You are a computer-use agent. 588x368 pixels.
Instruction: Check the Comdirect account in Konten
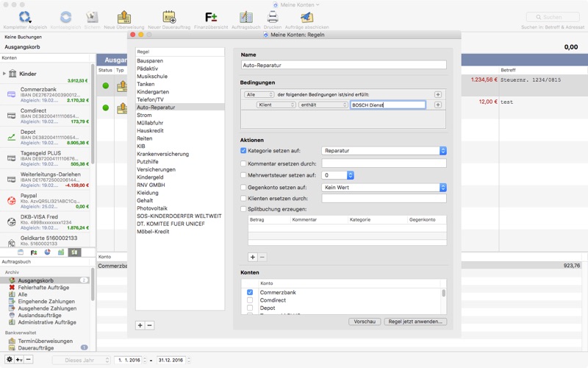click(250, 300)
